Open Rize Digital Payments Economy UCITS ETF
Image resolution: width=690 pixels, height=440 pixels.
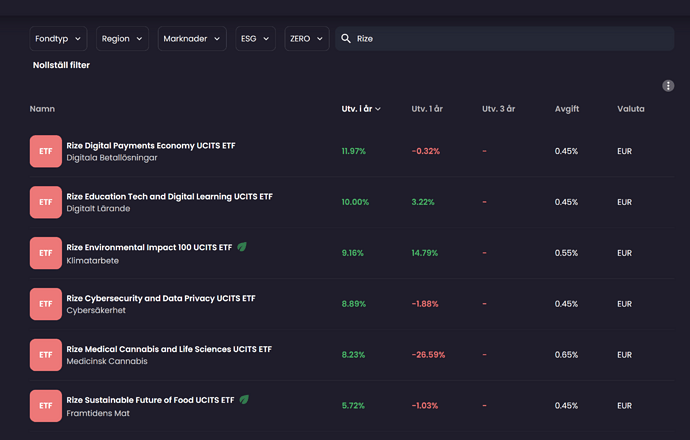tap(151, 146)
